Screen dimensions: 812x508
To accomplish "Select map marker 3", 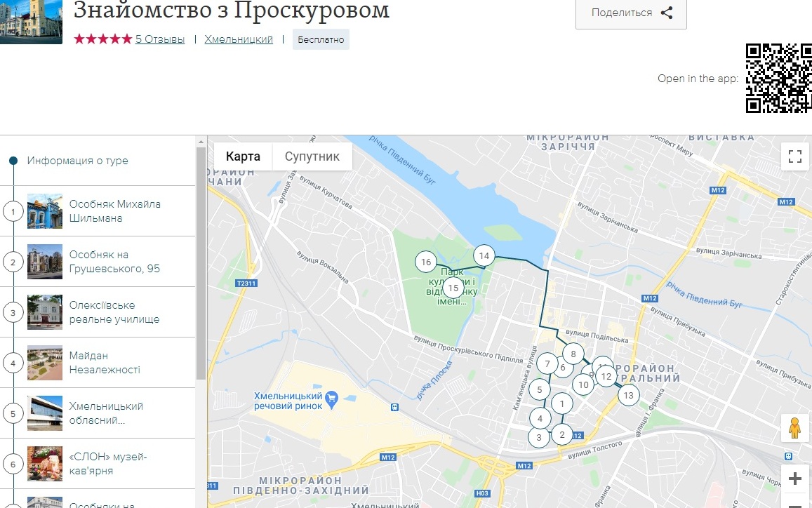I will click(538, 437).
